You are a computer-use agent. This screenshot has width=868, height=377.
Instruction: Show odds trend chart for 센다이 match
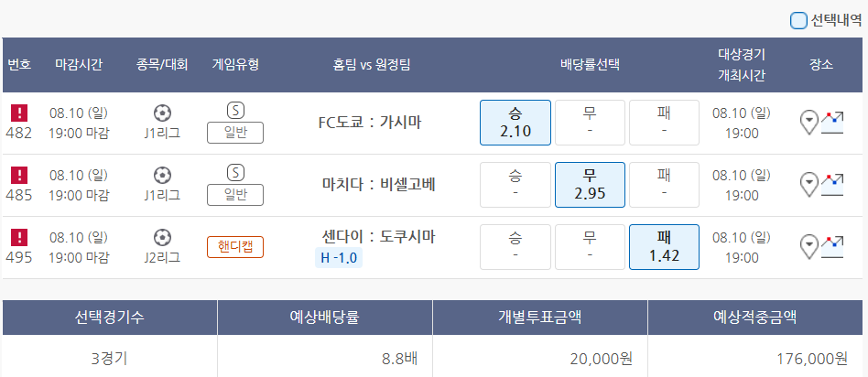click(x=832, y=246)
